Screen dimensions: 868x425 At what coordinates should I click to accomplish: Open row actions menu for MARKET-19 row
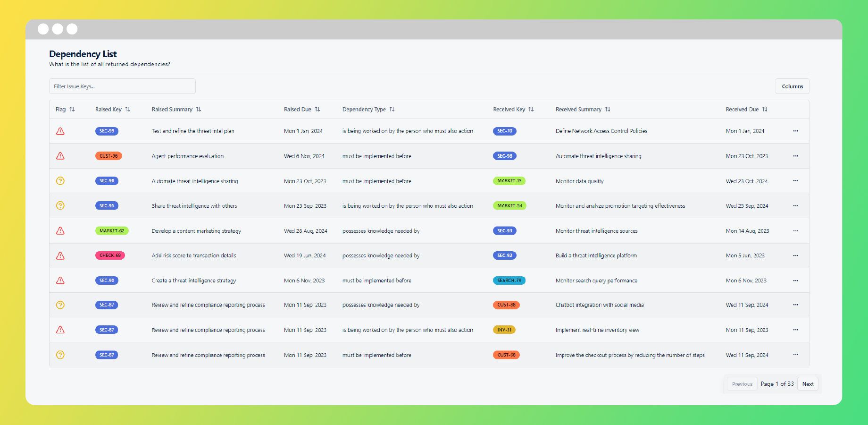pyautogui.click(x=796, y=180)
